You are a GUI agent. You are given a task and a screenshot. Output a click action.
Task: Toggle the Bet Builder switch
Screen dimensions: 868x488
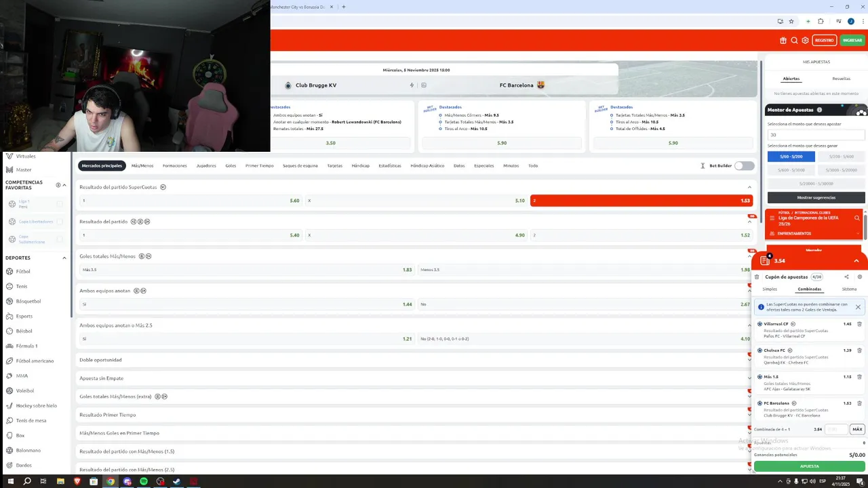(x=744, y=165)
